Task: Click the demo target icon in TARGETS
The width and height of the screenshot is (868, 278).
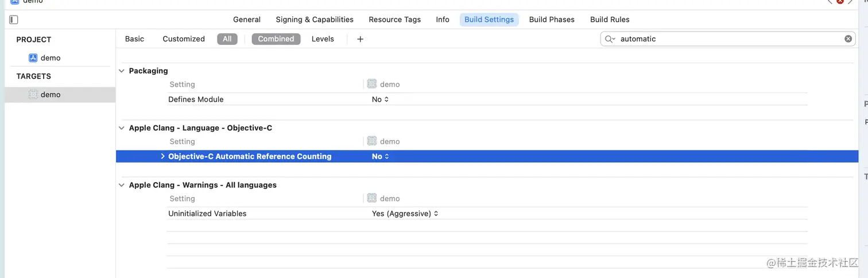Action: click(33, 95)
